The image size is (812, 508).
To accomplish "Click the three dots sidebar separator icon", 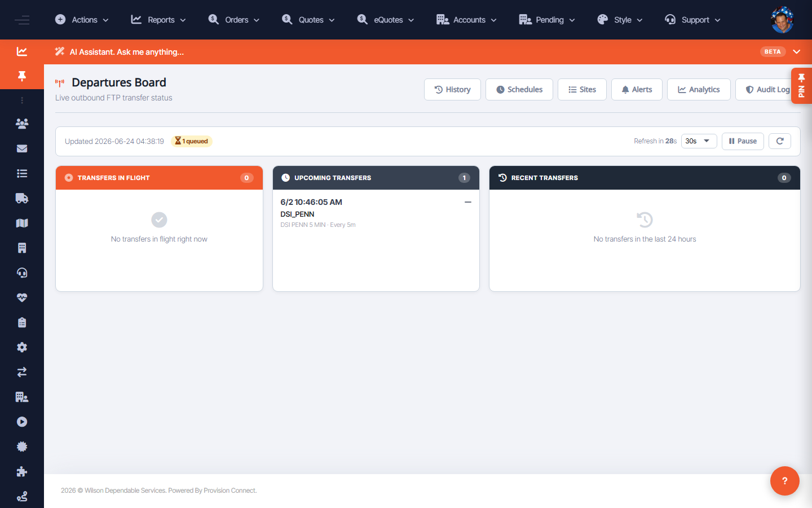I will pyautogui.click(x=22, y=100).
